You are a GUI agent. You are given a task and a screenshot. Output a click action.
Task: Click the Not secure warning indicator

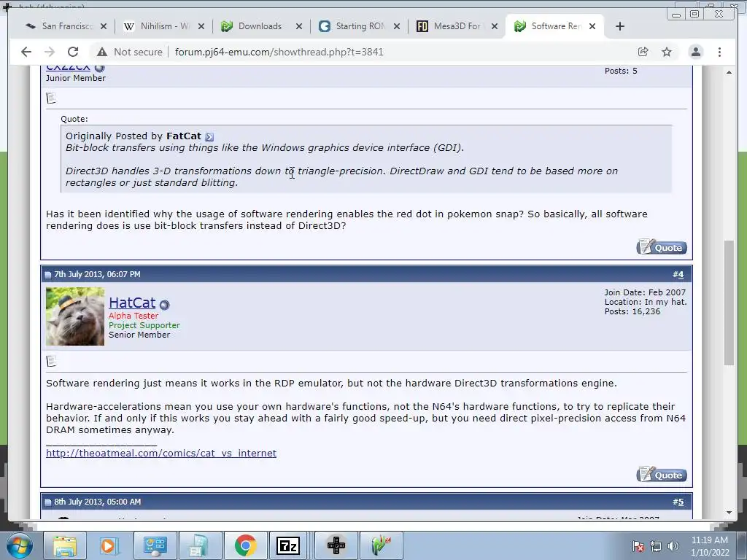coord(129,52)
